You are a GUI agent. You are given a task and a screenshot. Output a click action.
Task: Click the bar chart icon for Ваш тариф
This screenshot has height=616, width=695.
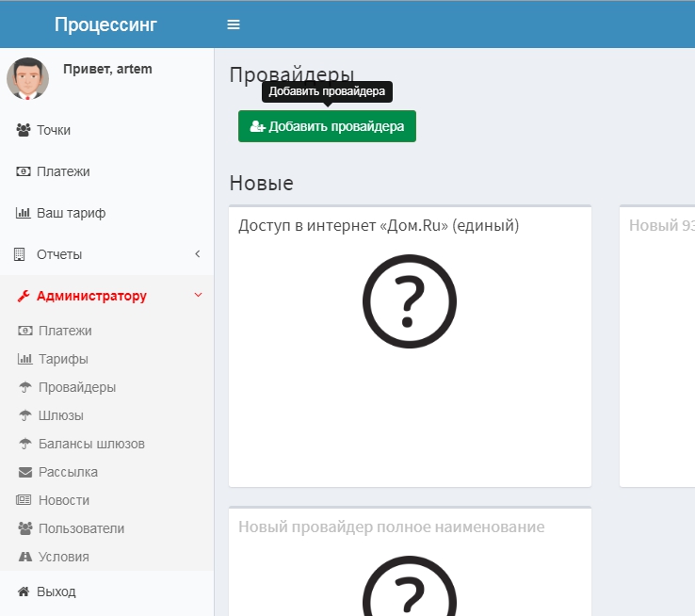tap(24, 213)
